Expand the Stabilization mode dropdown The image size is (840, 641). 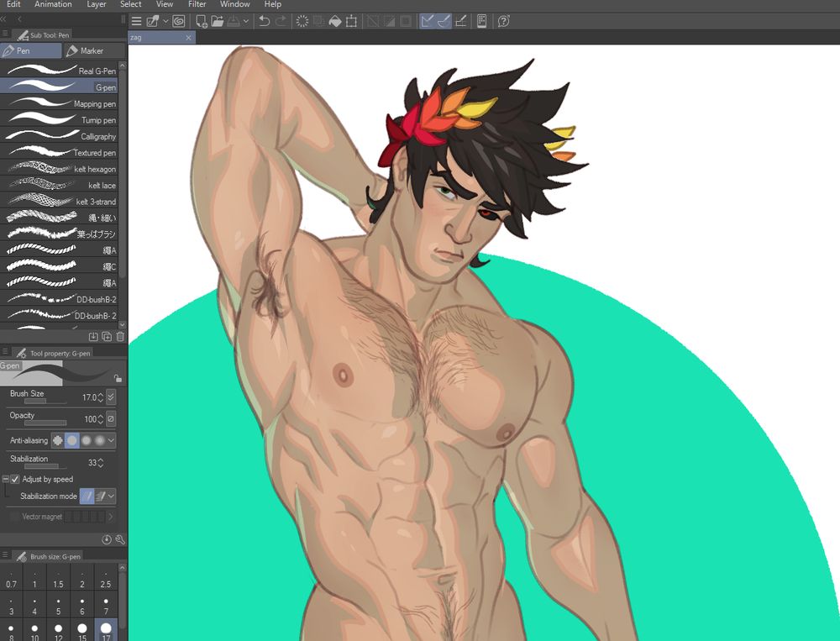(x=111, y=497)
